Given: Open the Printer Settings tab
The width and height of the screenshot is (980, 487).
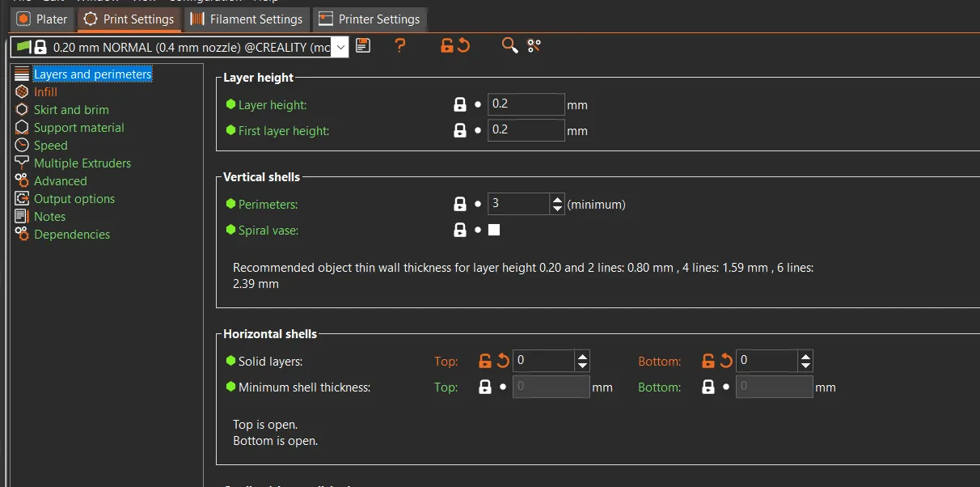Looking at the screenshot, I should tap(369, 19).
